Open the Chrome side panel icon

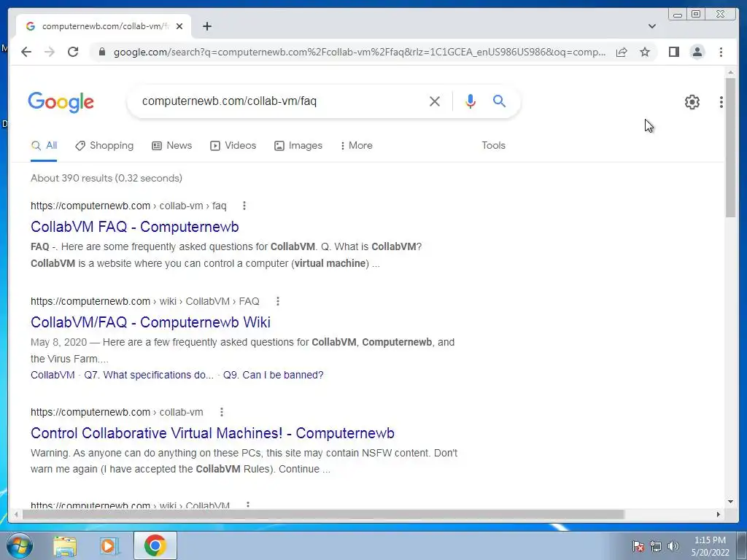673,52
